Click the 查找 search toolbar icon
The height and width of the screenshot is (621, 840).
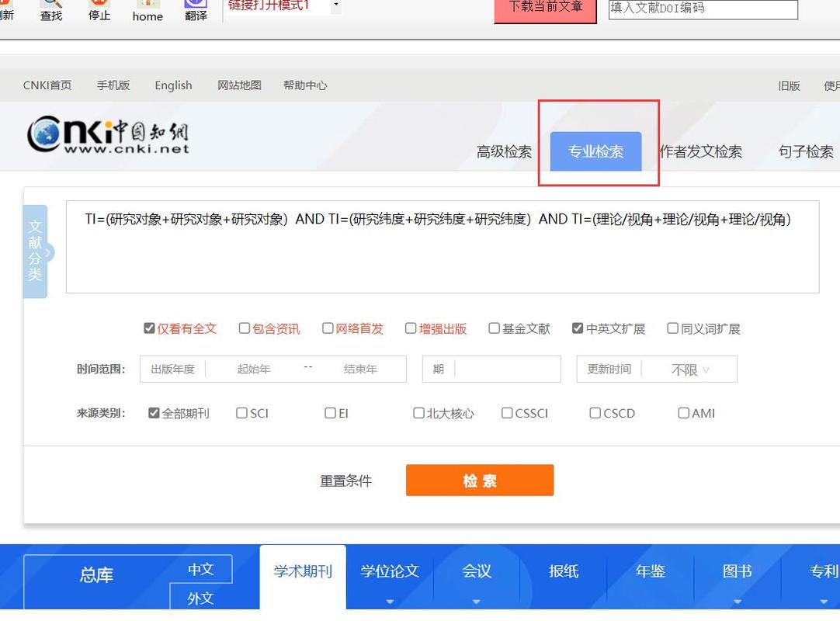click(51, 9)
